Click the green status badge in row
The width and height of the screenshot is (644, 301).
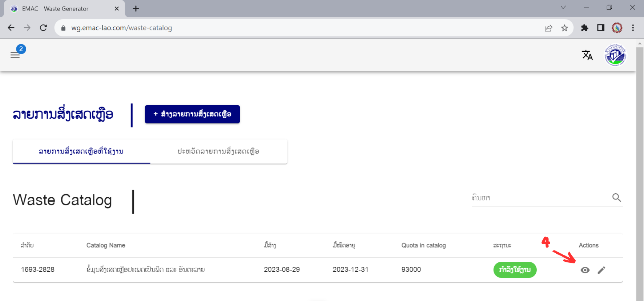[x=515, y=270]
